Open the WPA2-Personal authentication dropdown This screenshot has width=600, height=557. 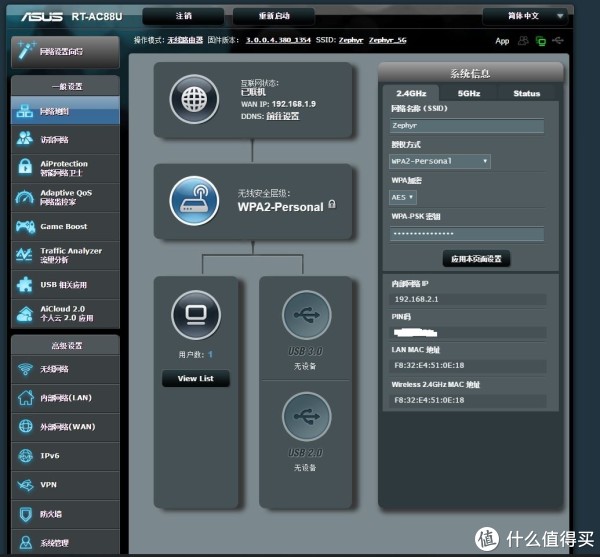point(440,161)
